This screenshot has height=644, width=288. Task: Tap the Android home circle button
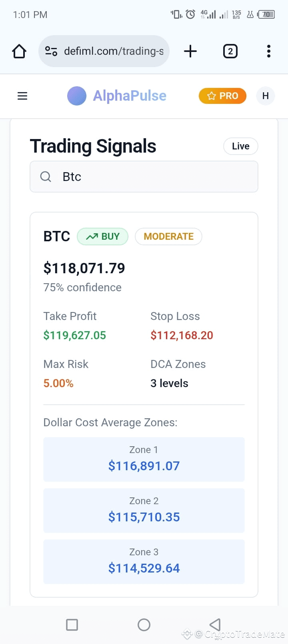coord(144,625)
